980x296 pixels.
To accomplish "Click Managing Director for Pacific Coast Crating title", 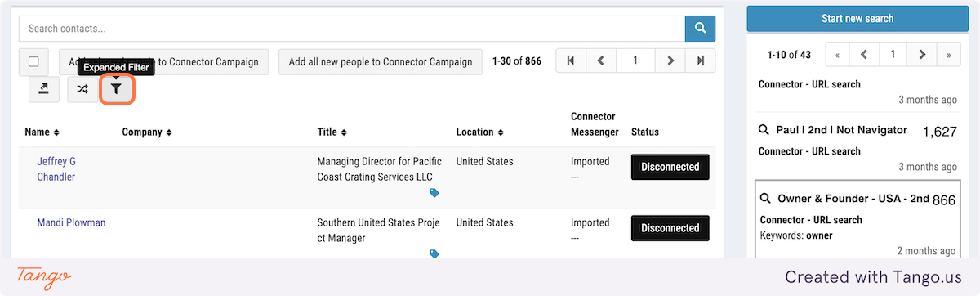I will (x=379, y=169).
